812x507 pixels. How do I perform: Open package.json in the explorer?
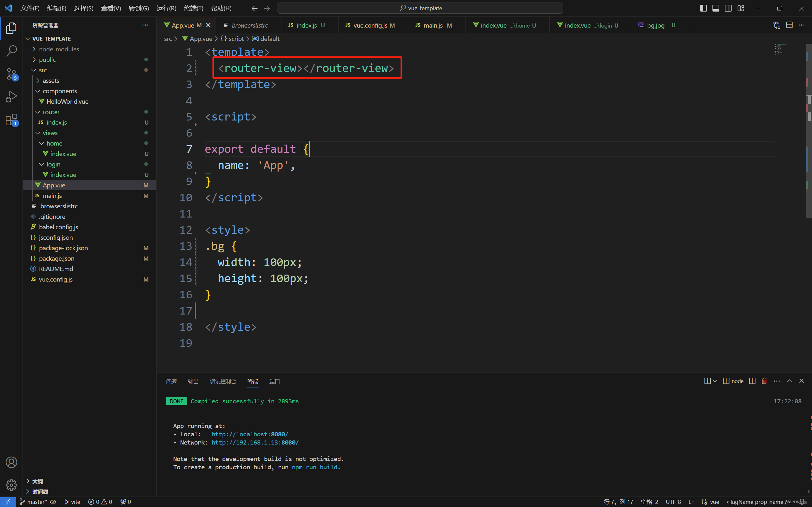point(89,258)
